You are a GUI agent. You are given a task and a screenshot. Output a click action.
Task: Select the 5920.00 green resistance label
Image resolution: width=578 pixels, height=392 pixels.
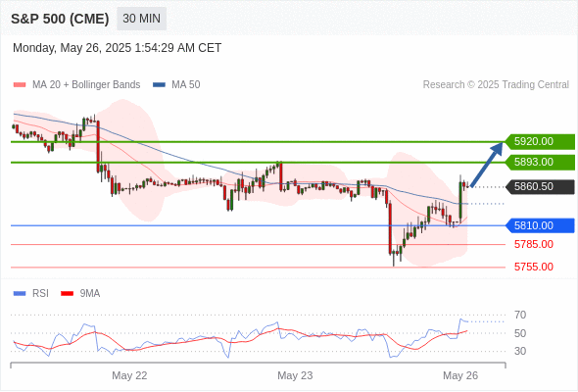point(540,141)
